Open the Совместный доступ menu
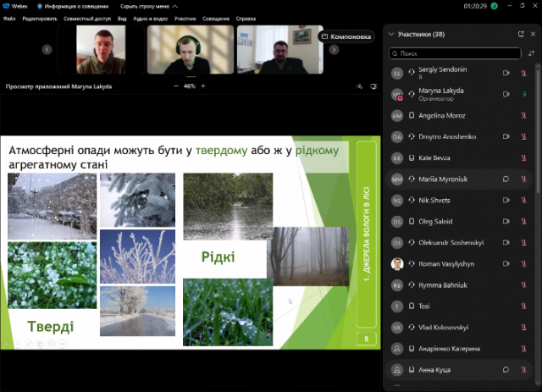Viewport: 542px width, 392px height. (87, 19)
